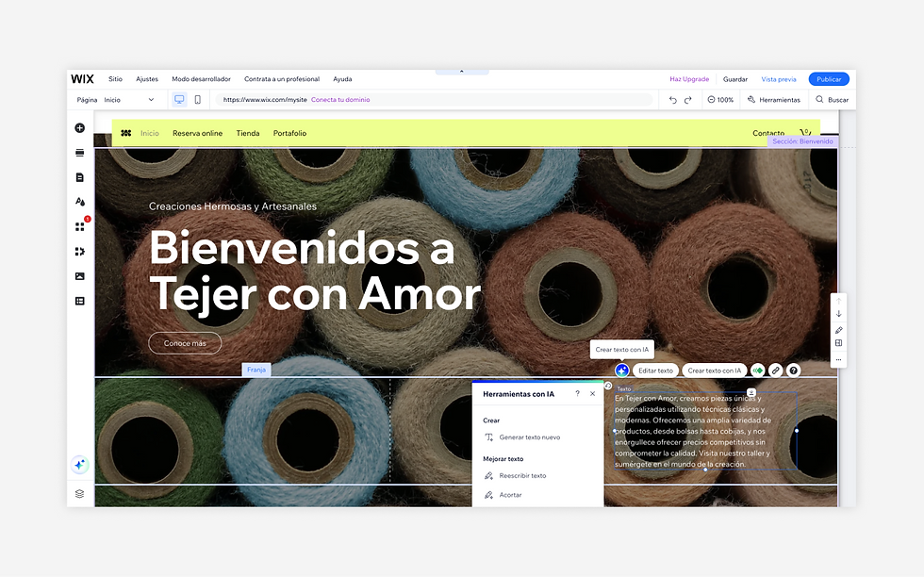Open the Herramientas dropdown in the toolbar

(x=775, y=99)
